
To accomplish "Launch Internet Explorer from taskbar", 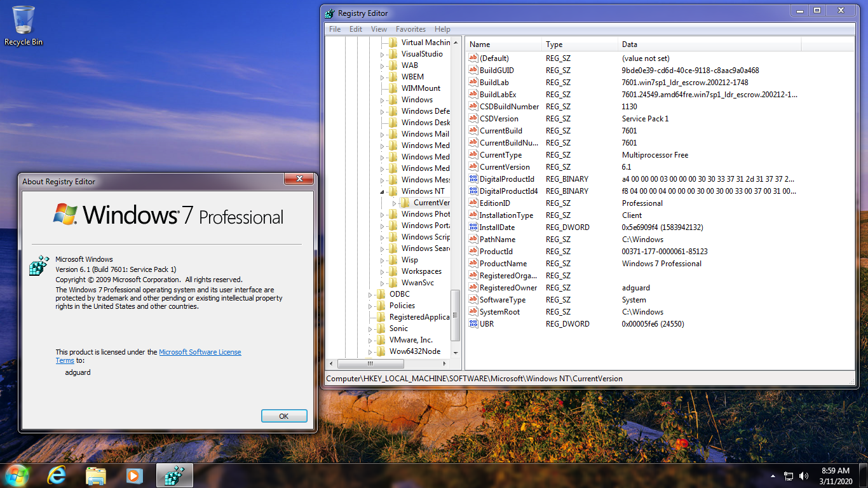I will coord(57,475).
